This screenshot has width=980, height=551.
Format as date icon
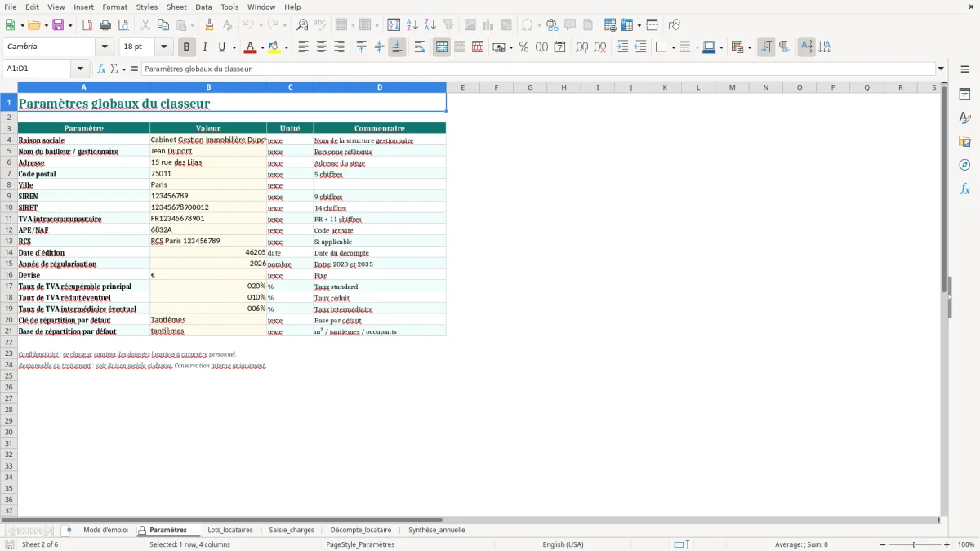pos(559,47)
